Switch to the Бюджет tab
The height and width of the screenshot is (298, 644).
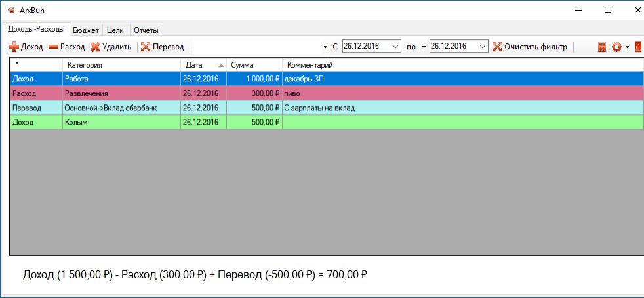[x=86, y=30]
